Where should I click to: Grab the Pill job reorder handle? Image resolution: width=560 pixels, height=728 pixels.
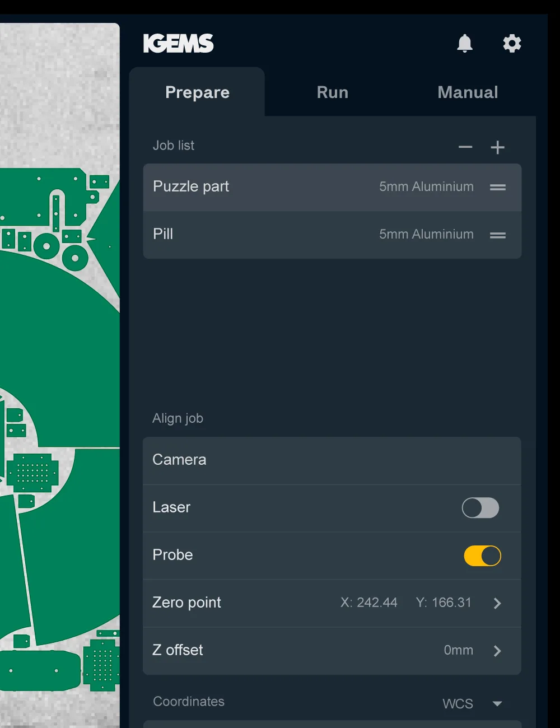(497, 235)
